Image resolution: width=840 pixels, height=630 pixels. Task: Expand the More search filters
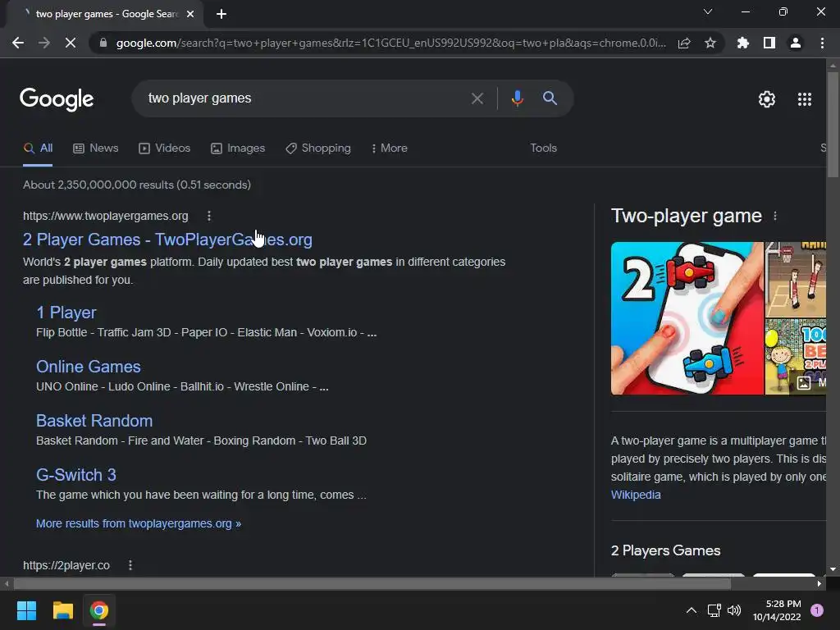(390, 148)
